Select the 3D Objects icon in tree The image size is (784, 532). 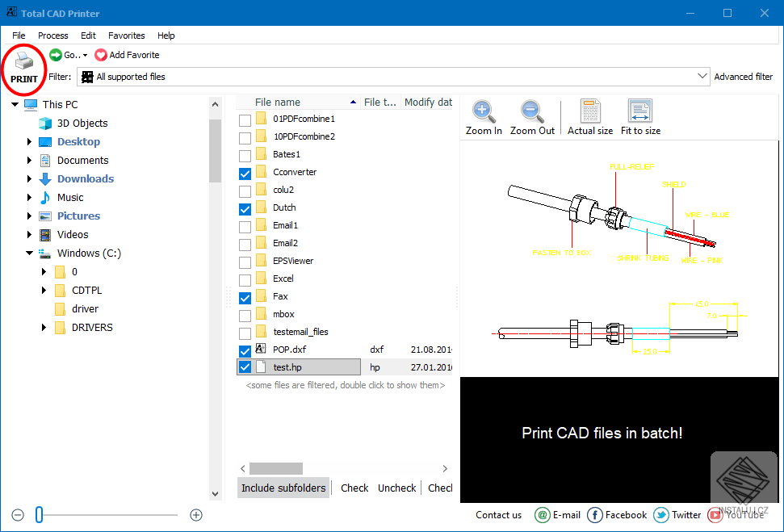tap(45, 123)
